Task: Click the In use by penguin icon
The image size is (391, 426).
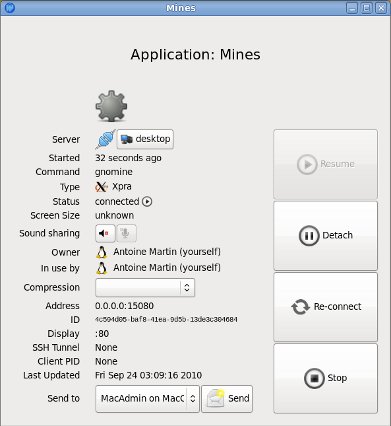Action: coord(102,268)
